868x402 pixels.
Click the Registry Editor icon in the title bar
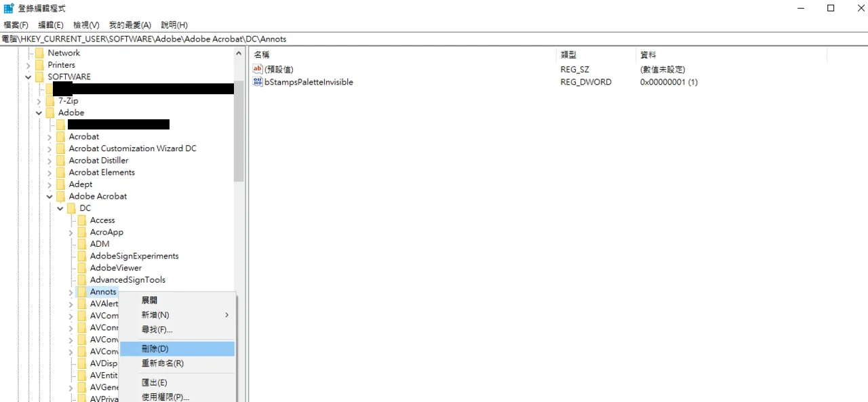(x=9, y=8)
